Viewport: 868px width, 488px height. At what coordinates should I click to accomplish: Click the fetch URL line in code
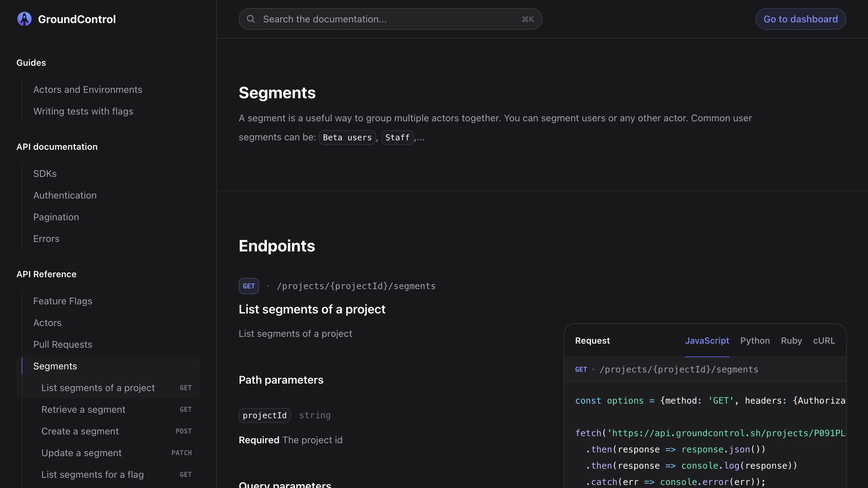tap(710, 433)
